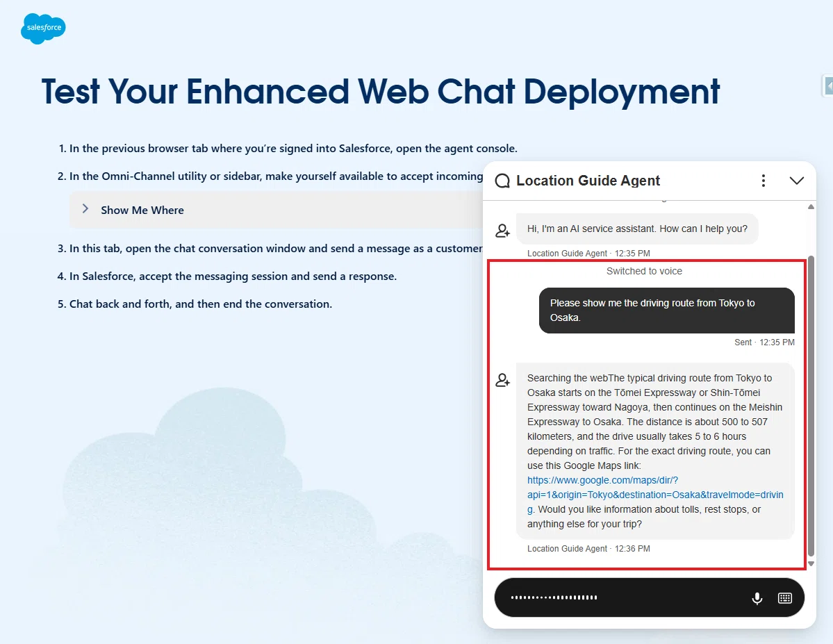
Task: Click the Test Your Enhanced Web Chat Deployment heading
Action: [381, 92]
